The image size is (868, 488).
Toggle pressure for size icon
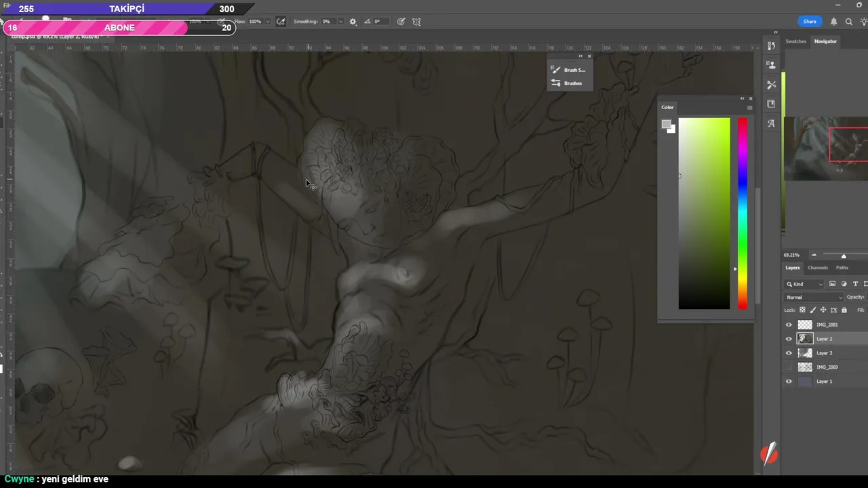401,22
